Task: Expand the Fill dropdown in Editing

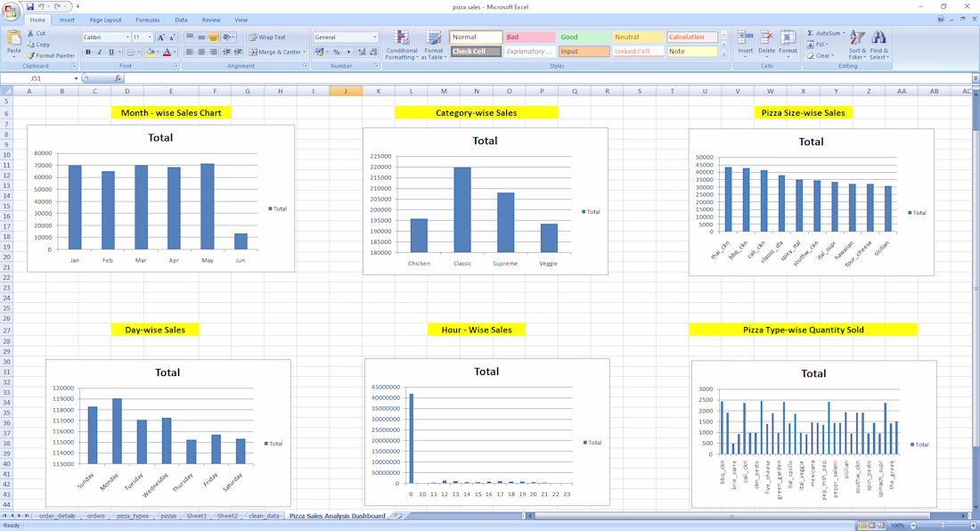Action: tap(827, 45)
